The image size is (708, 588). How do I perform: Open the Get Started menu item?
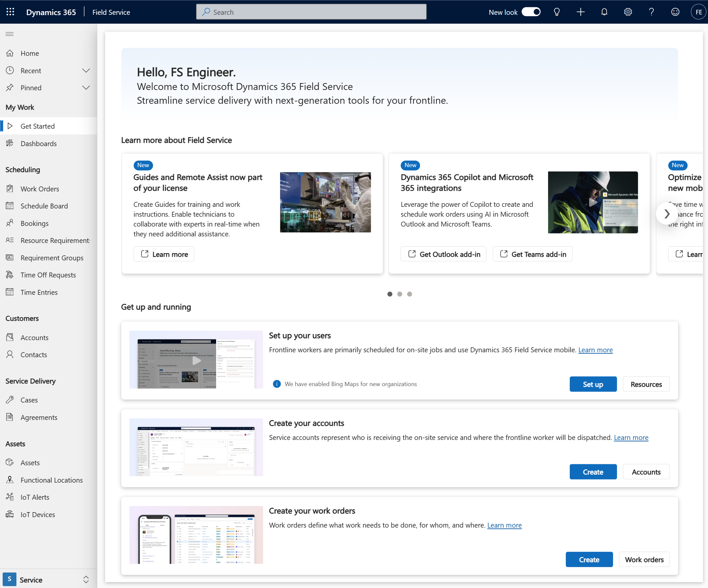[37, 126]
